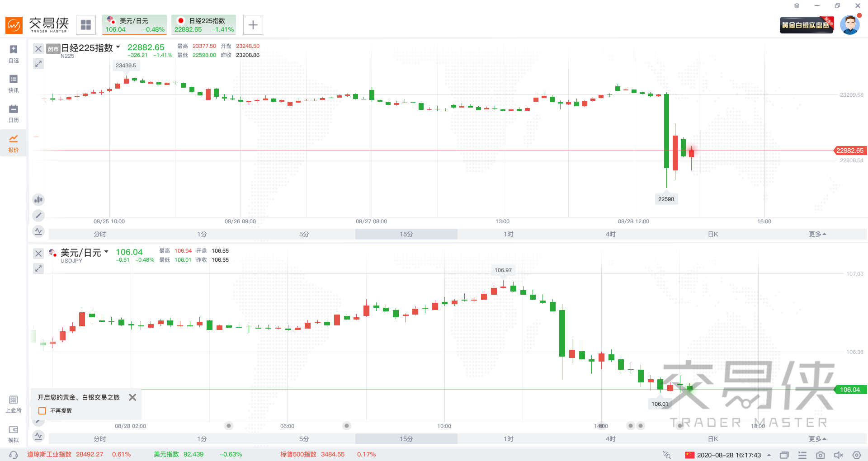The width and height of the screenshot is (868, 461).
Task: Select 4时 timeframe in Nikkei chart
Action: (611, 234)
